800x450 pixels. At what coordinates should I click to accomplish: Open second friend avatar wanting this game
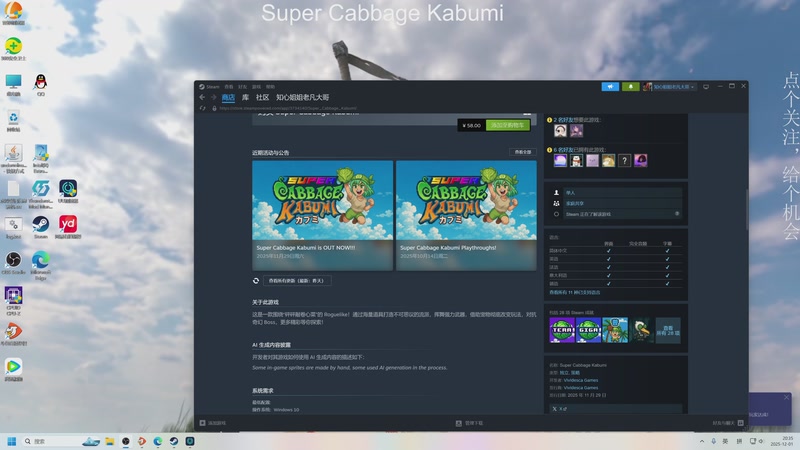577,131
